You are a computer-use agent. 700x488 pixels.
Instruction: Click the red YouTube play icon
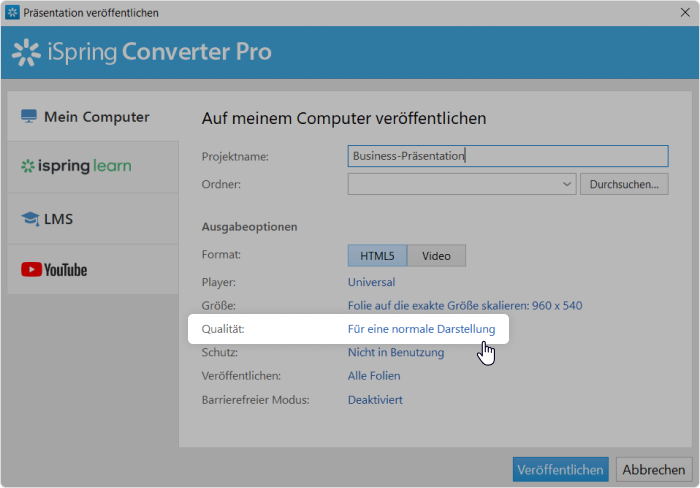(x=31, y=270)
